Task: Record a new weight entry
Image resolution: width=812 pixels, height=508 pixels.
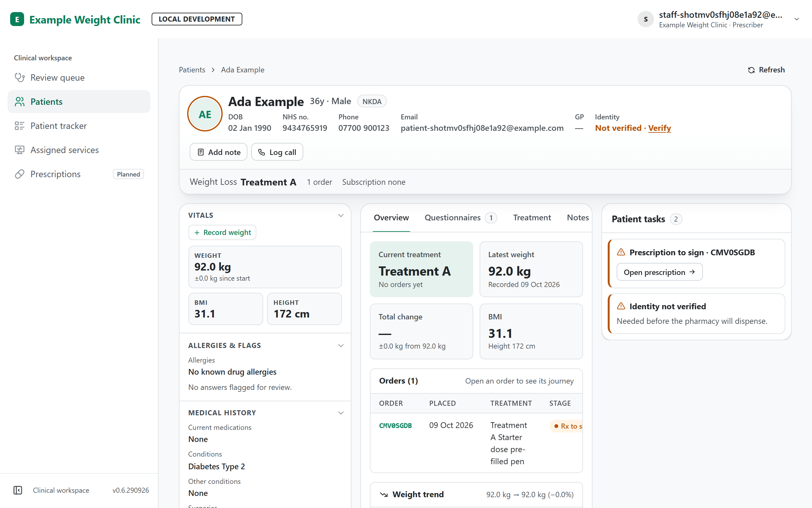Action: coord(222,232)
